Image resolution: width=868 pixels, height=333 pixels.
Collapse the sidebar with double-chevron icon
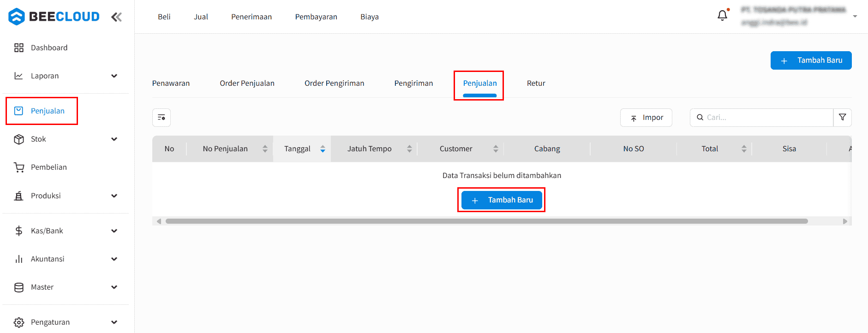click(116, 17)
